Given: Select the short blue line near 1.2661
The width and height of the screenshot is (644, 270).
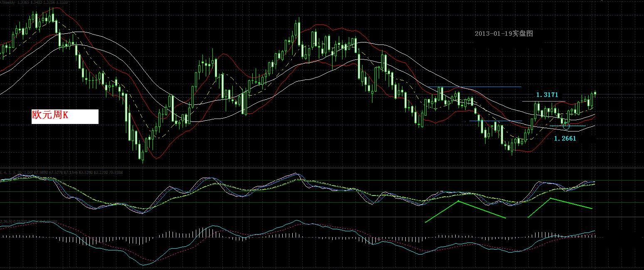Looking at the screenshot, I should pyautogui.click(x=568, y=126).
